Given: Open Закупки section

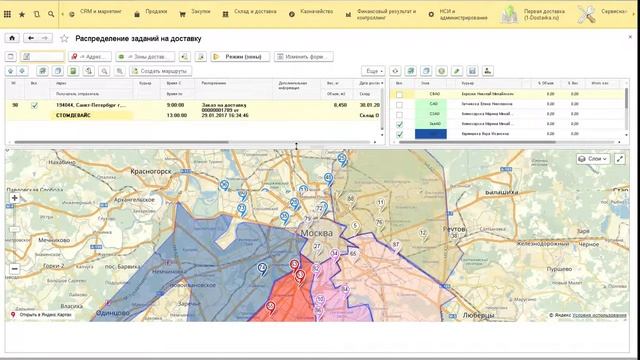Looking at the screenshot, I should [x=195, y=12].
